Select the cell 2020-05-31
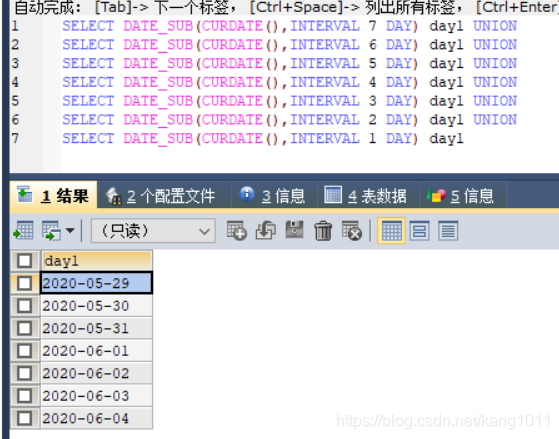 pos(97,328)
